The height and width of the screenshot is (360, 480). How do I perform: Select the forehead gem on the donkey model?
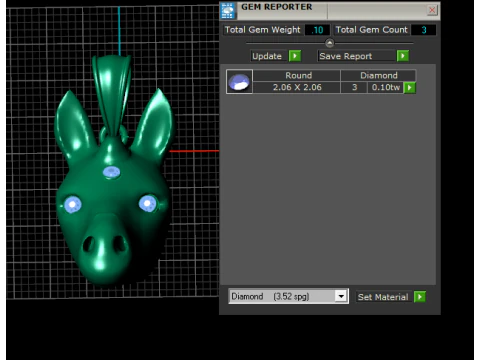(112, 172)
